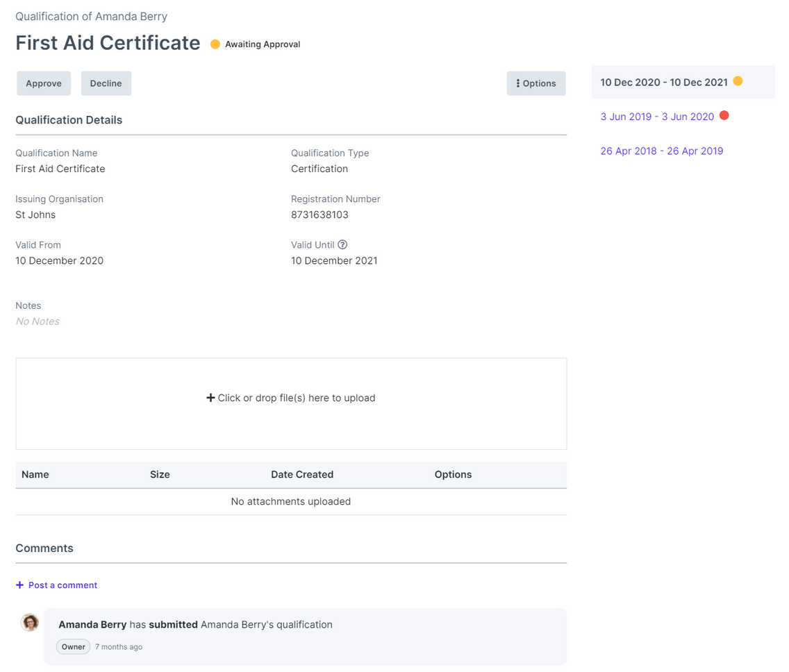This screenshot has width=789, height=672.
Task: Click the Approve button
Action: pos(44,83)
